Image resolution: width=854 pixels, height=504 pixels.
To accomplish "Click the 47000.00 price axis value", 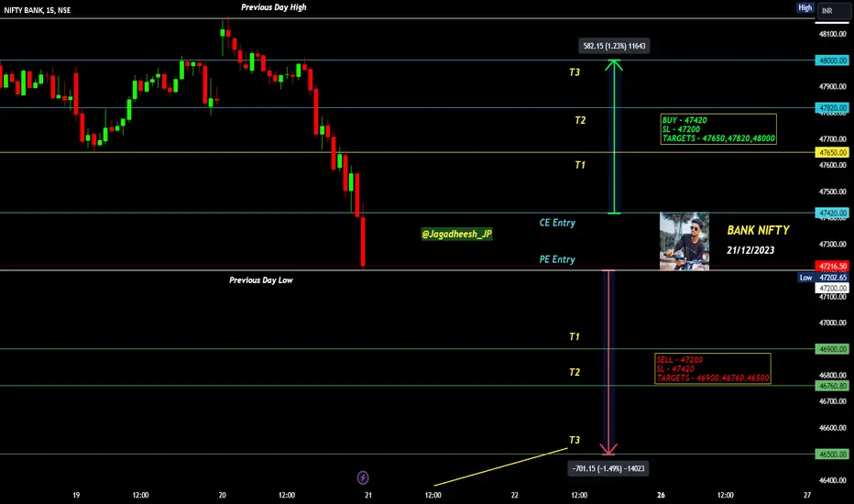I will tap(833, 323).
